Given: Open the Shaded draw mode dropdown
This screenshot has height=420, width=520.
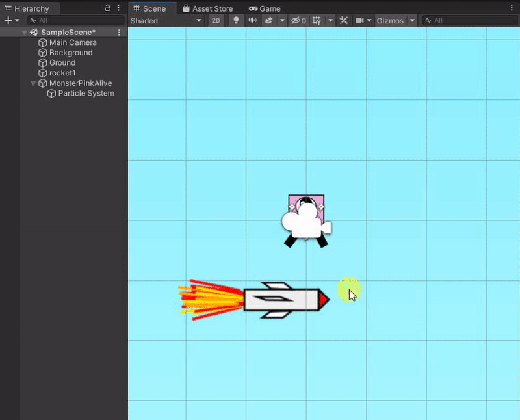Looking at the screenshot, I should pyautogui.click(x=166, y=21).
